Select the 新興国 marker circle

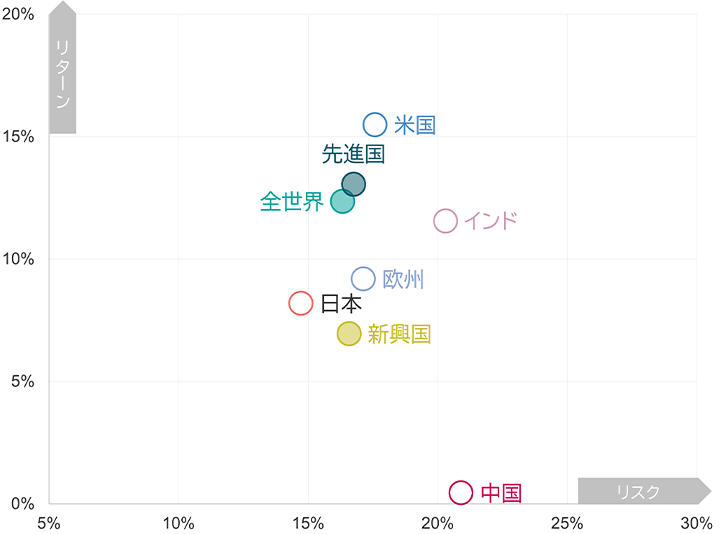(x=348, y=334)
